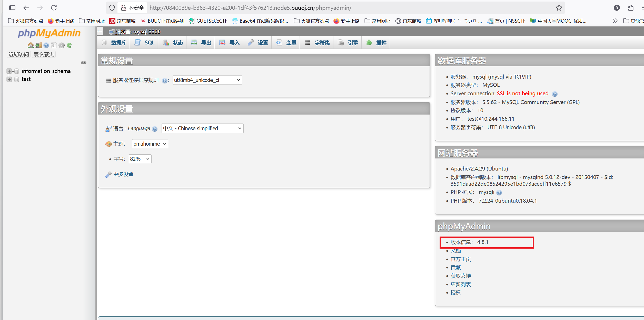The width and height of the screenshot is (644, 320).
Task: Switch to the SQL tab
Action: [145, 43]
